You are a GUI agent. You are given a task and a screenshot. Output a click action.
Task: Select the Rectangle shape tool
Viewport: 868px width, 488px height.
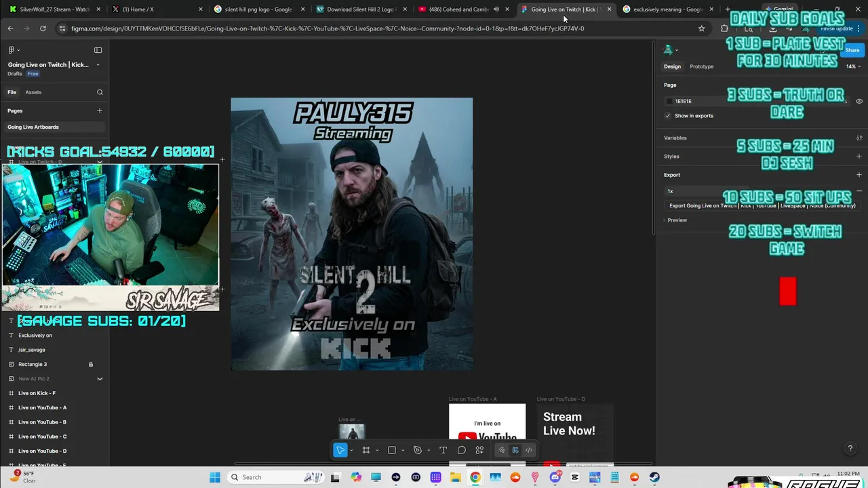coord(392,450)
